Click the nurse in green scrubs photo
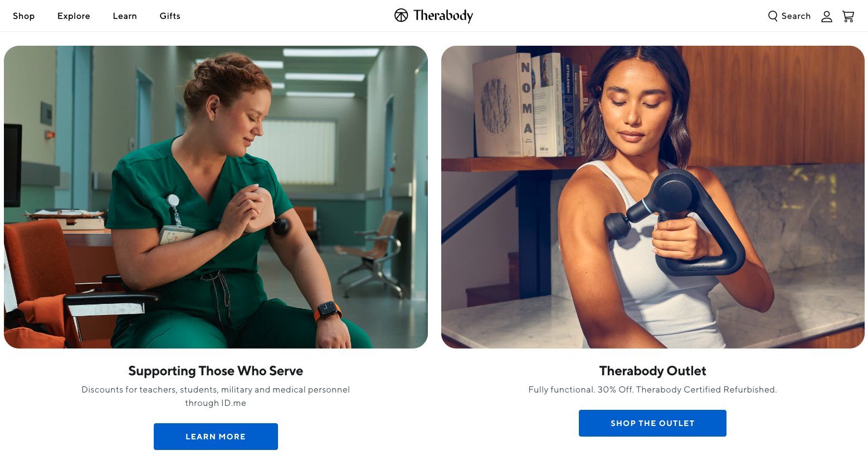The image size is (868, 455). click(216, 197)
